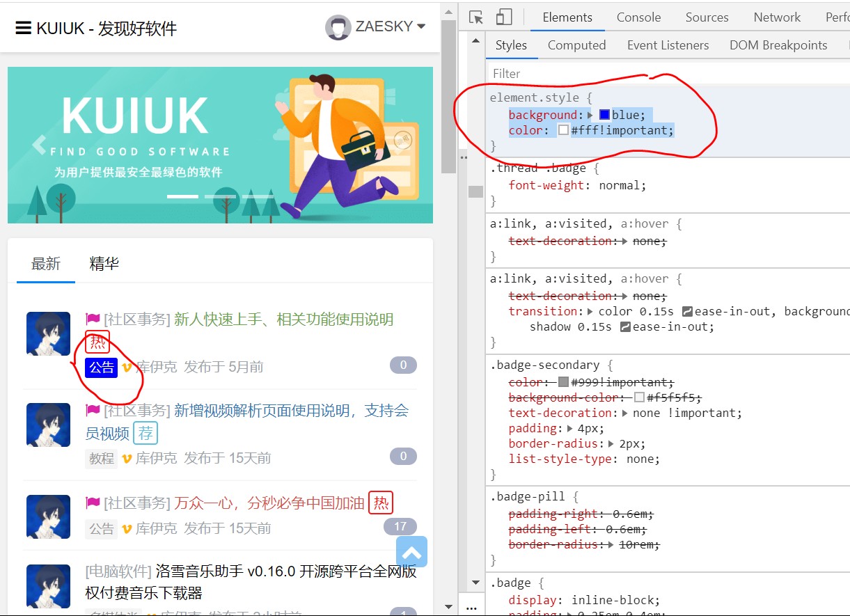Screen dimensions: 850x616
Task: Open the #fff color swatch picker
Action: click(x=563, y=130)
